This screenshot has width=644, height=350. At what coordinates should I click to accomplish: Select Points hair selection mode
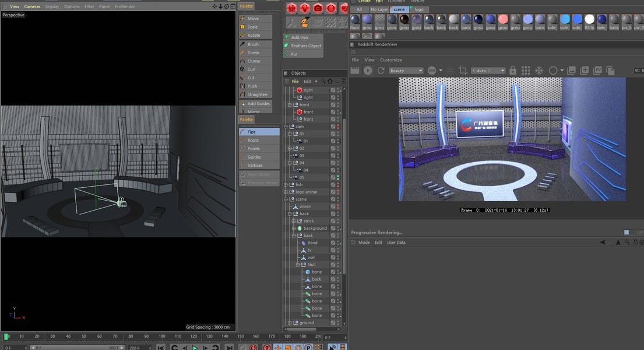click(x=259, y=149)
